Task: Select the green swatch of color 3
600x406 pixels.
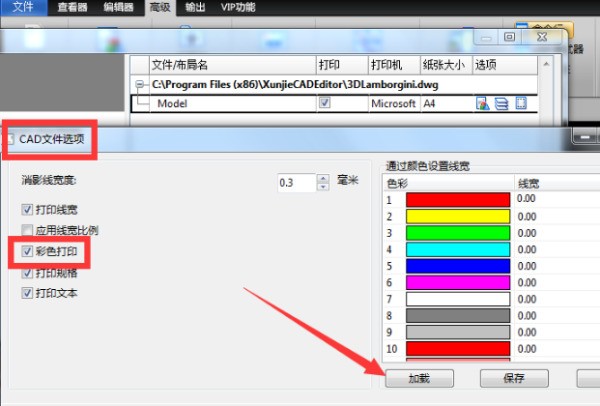Action: pyautogui.click(x=458, y=233)
